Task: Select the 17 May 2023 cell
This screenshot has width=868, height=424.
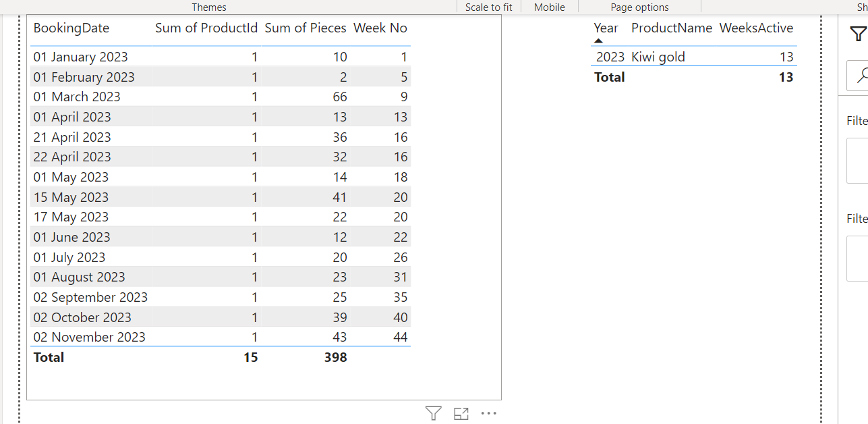Action: [x=71, y=217]
